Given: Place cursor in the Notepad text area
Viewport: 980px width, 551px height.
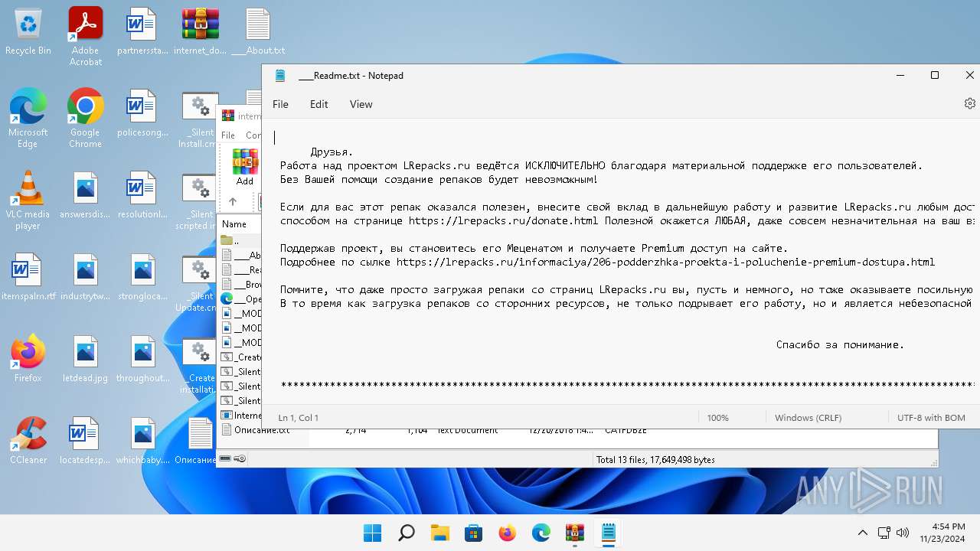Looking at the screenshot, I should pos(620,260).
